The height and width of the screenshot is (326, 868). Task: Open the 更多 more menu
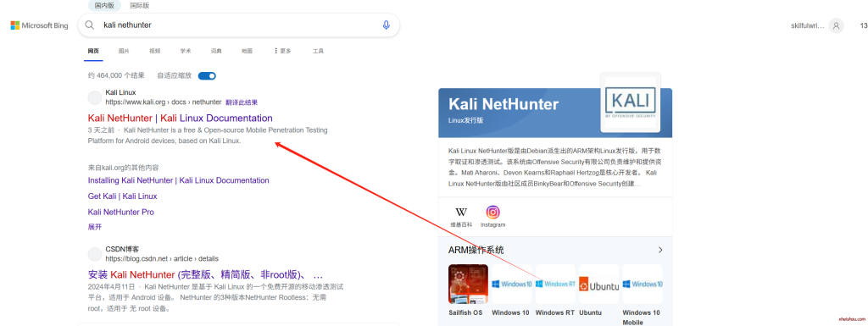(282, 51)
